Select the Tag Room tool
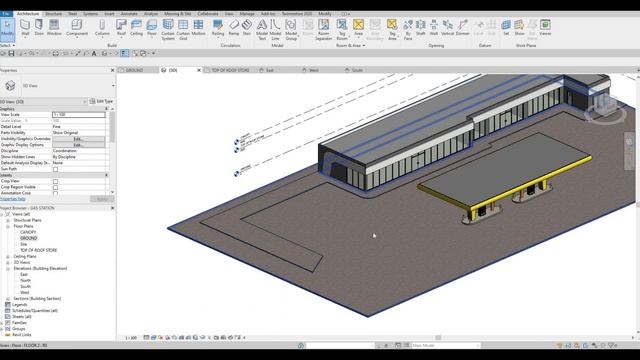The height and width of the screenshot is (360, 640). pos(342,29)
